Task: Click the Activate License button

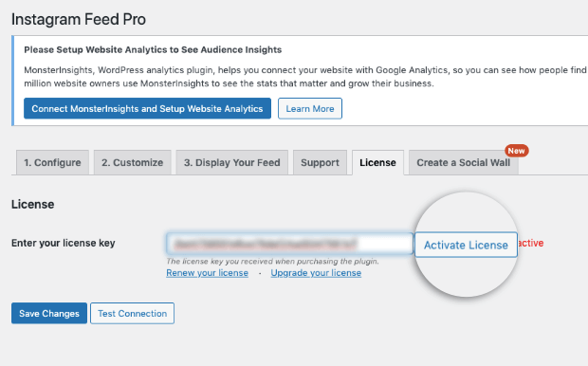Action: click(466, 245)
